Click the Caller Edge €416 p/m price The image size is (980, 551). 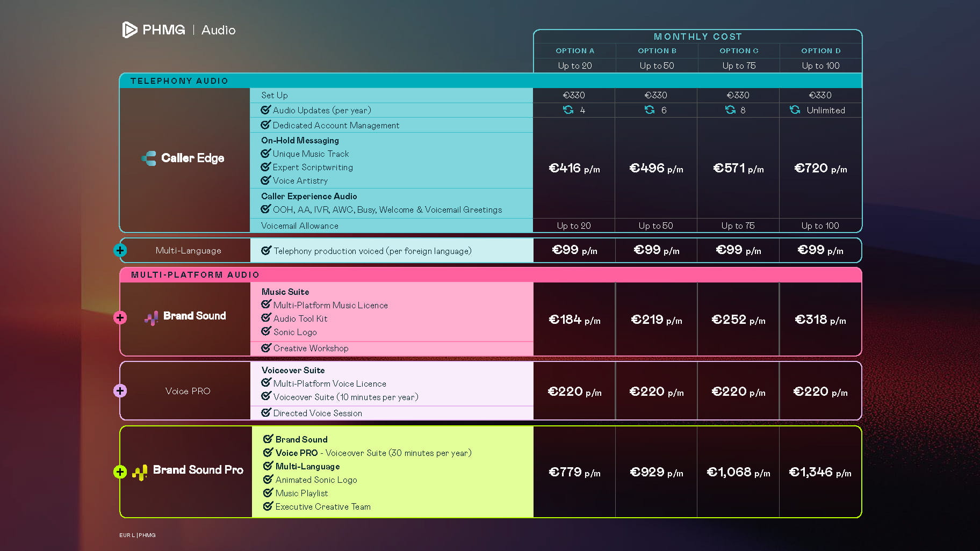coord(574,169)
